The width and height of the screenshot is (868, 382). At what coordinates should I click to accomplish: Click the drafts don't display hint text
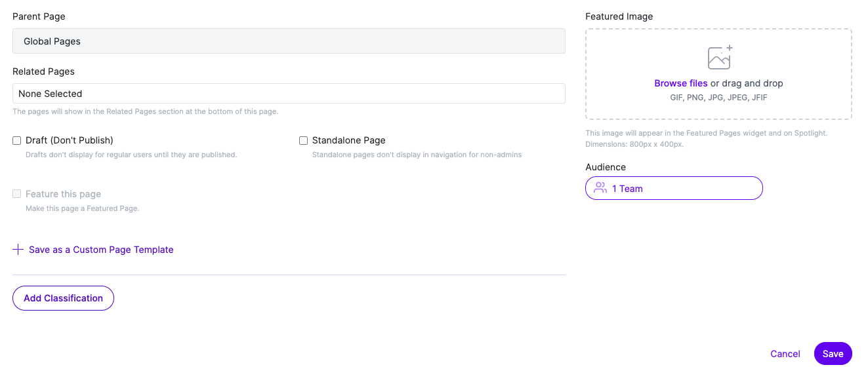click(131, 155)
